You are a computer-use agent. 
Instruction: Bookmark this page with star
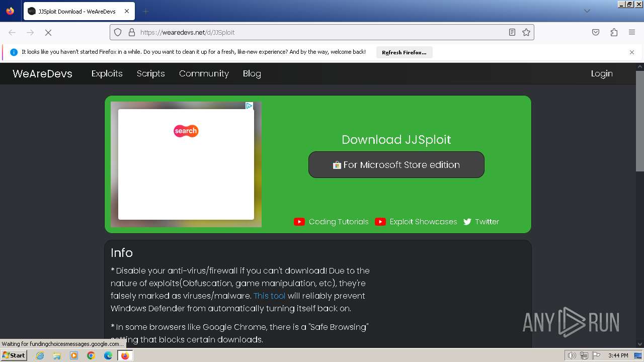coord(526,32)
